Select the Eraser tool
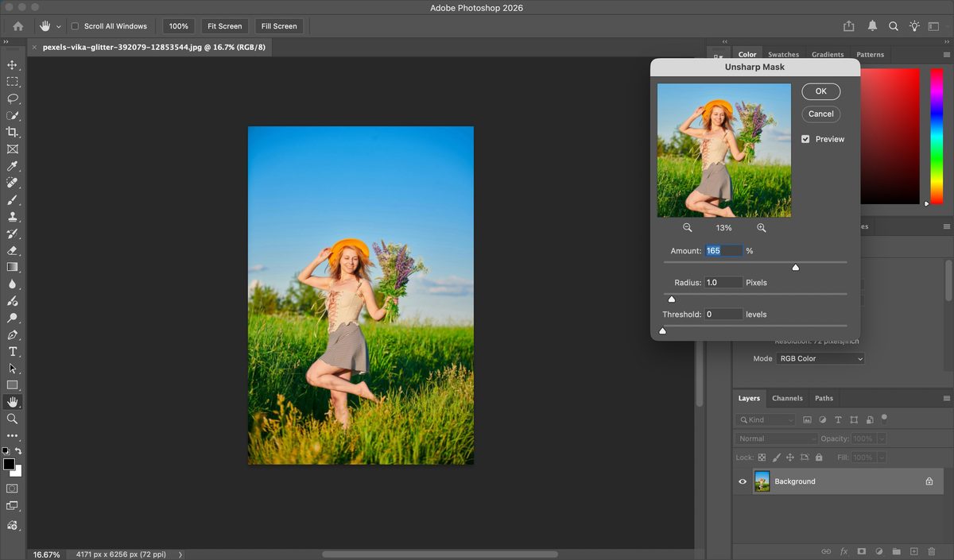This screenshot has height=560, width=954. click(x=12, y=250)
